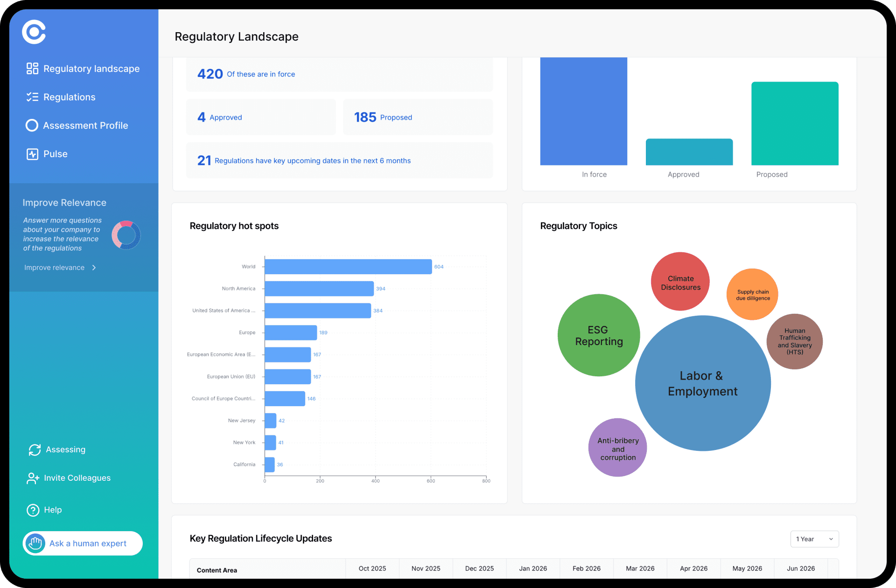Click the raised hand expert icon
This screenshot has height=588, width=896.
click(35, 543)
